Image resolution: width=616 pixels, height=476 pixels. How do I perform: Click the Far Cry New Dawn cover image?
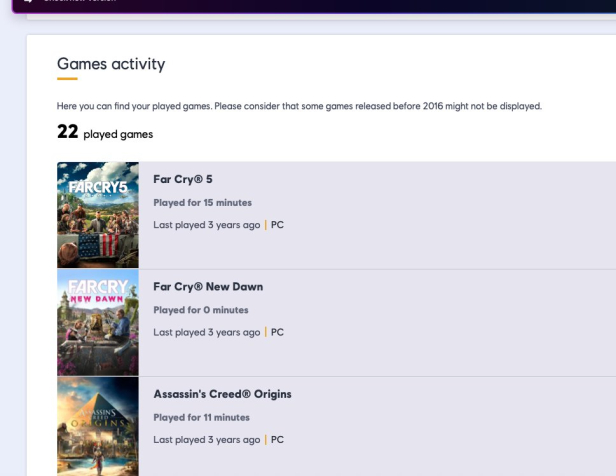coord(98,322)
